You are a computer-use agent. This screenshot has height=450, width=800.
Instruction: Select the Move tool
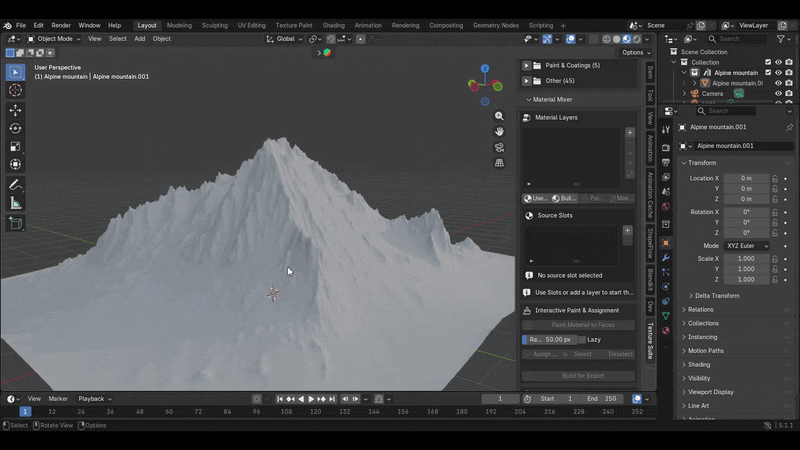(15, 110)
